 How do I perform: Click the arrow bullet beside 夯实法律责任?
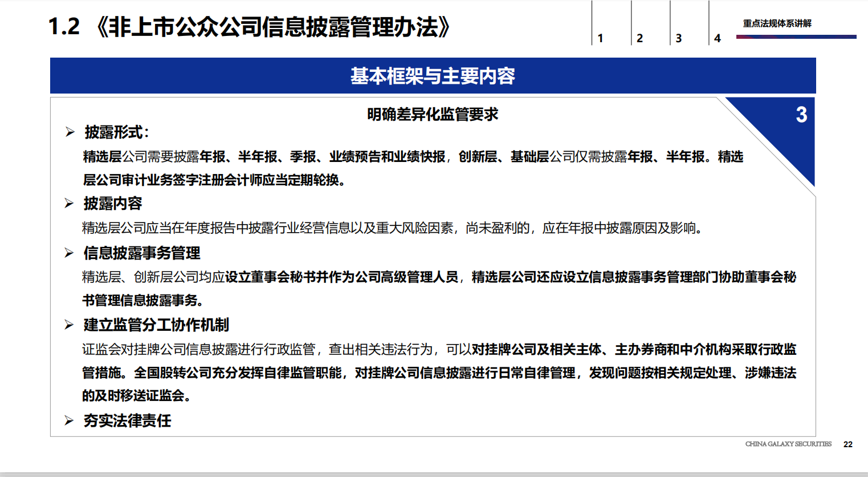(x=70, y=421)
